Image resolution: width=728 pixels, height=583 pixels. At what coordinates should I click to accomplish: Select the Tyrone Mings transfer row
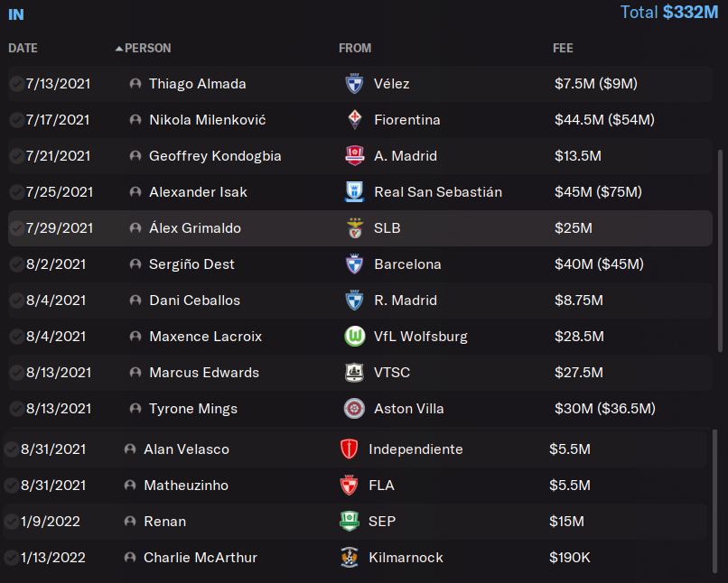(359, 409)
